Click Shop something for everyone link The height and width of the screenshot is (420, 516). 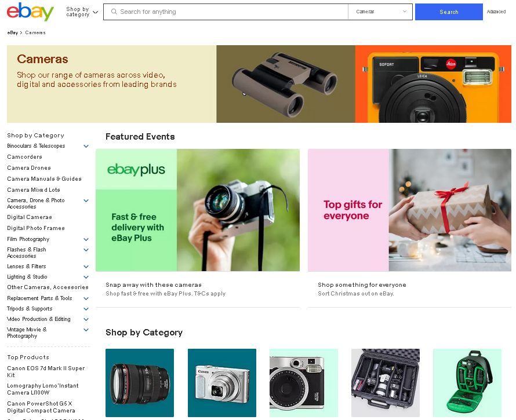362,285
